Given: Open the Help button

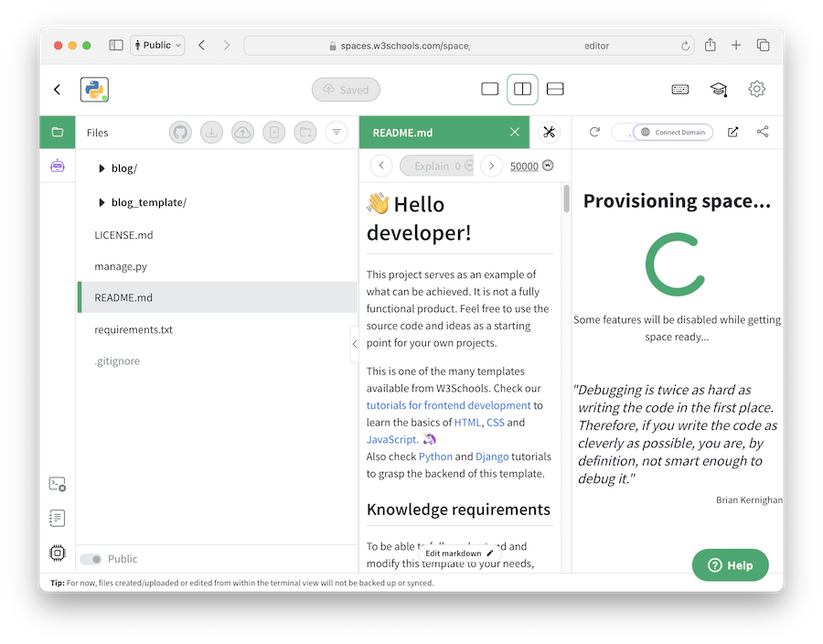Looking at the screenshot, I should 730,565.
